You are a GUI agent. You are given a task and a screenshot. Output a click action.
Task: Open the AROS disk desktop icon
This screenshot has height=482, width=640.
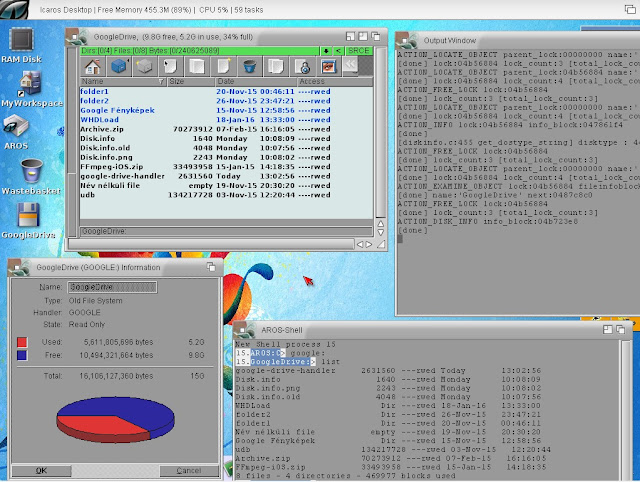click(x=16, y=132)
